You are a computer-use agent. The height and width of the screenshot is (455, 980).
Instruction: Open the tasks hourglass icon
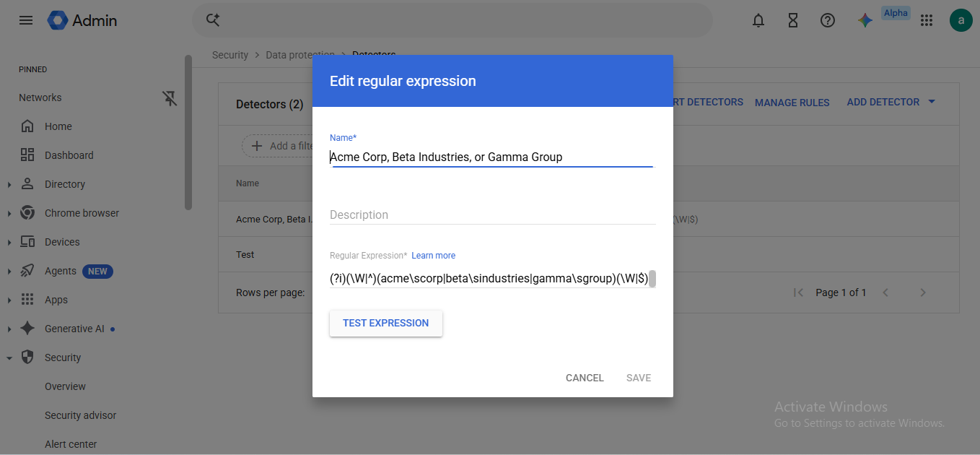point(793,20)
